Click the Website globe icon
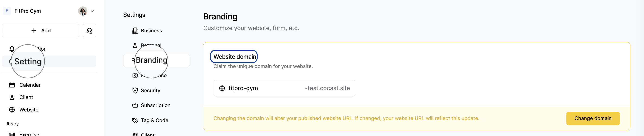This screenshot has height=136, width=644. [12, 110]
